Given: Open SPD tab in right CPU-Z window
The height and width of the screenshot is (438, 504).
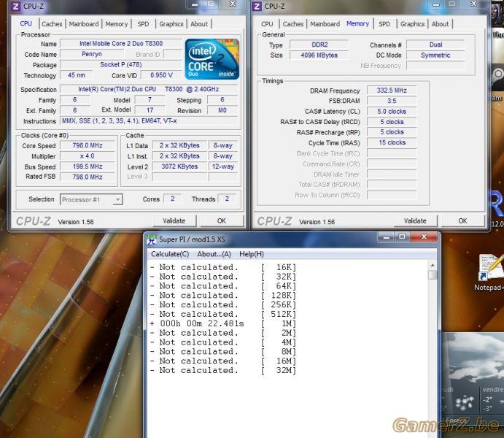Looking at the screenshot, I should (384, 24).
